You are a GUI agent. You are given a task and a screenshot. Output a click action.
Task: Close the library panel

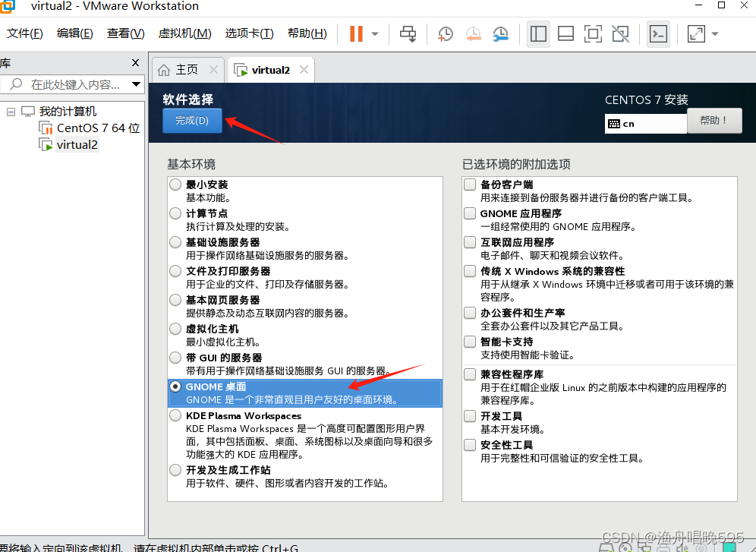click(135, 63)
